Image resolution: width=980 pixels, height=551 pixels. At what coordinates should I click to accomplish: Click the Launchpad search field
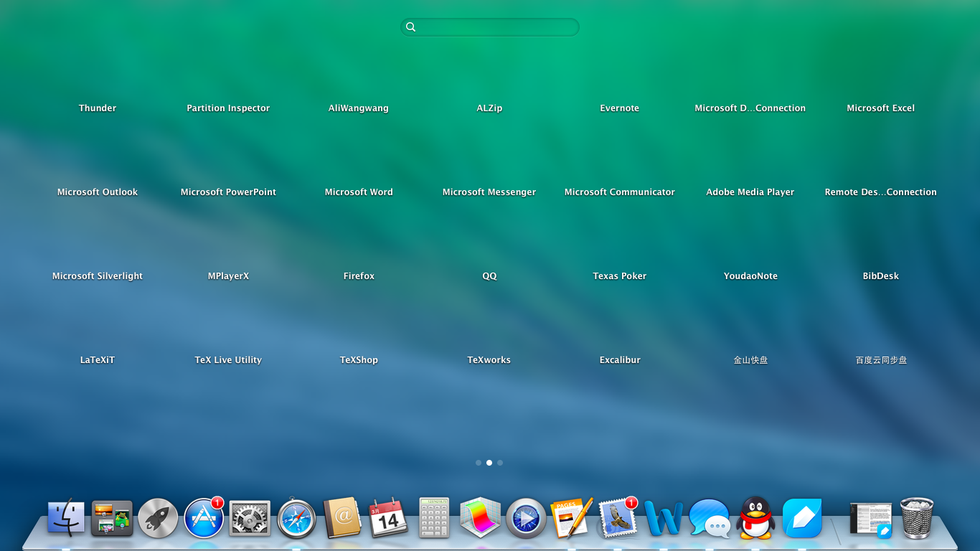(490, 27)
